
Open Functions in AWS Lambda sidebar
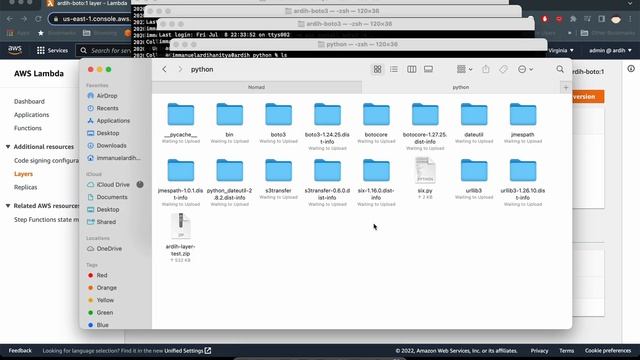pyautogui.click(x=28, y=128)
